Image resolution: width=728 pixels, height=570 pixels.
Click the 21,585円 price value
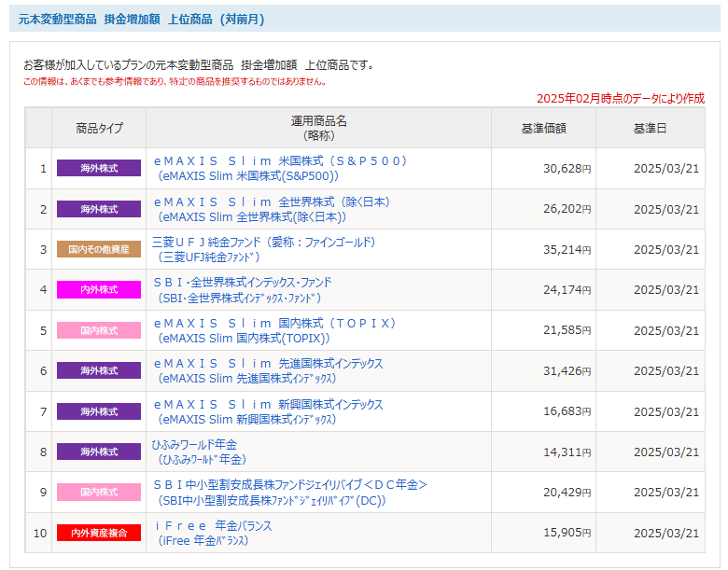[x=567, y=330]
